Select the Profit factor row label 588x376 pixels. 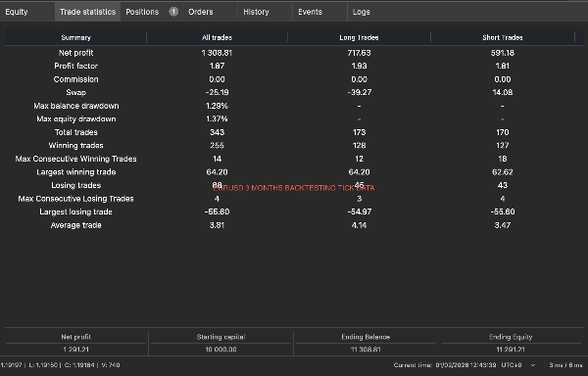(75, 66)
